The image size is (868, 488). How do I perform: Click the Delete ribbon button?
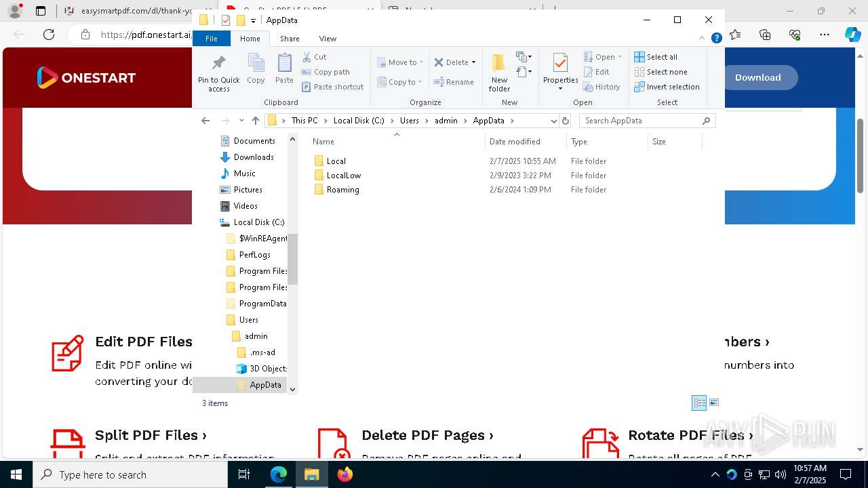pyautogui.click(x=451, y=62)
